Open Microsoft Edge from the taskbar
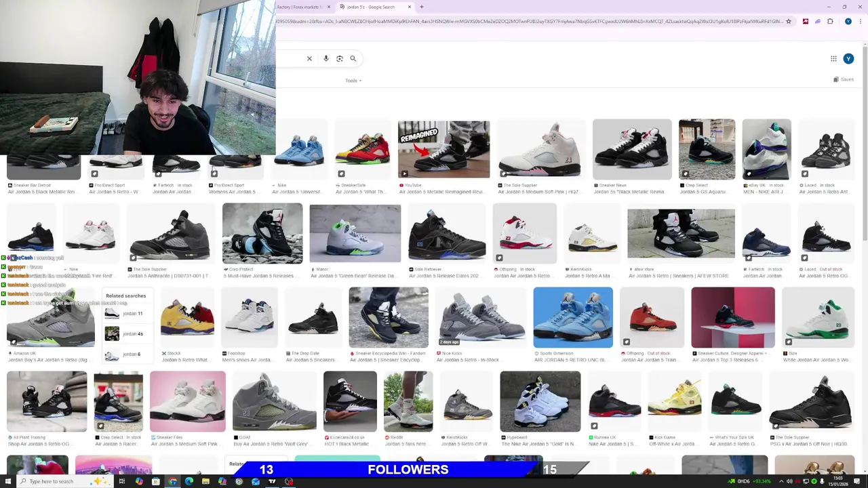868x488 pixels. [x=189, y=482]
